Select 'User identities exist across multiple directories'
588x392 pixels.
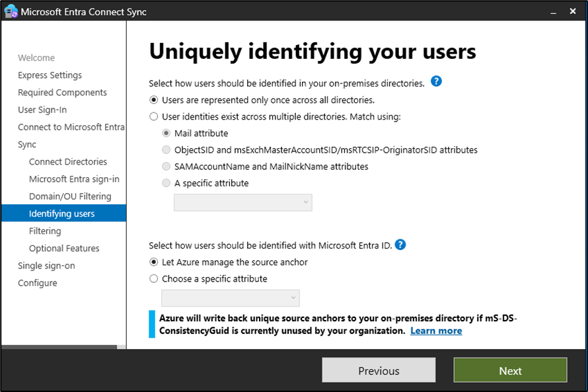click(x=154, y=117)
